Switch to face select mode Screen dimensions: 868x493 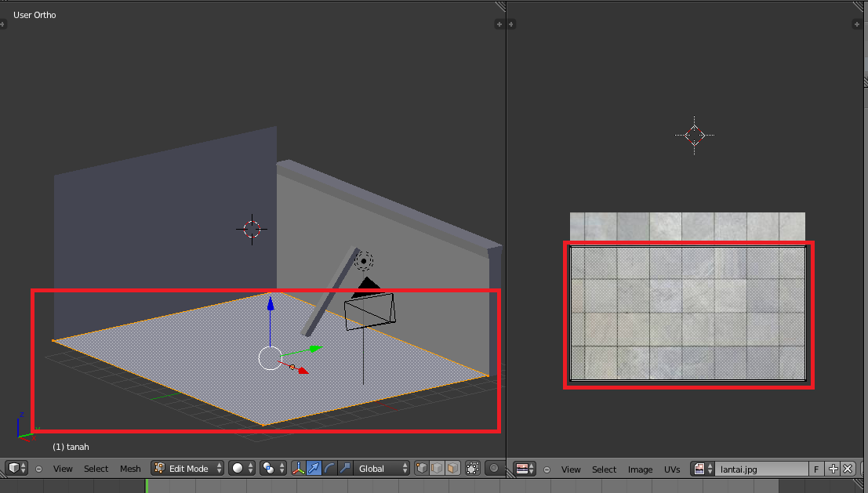453,468
